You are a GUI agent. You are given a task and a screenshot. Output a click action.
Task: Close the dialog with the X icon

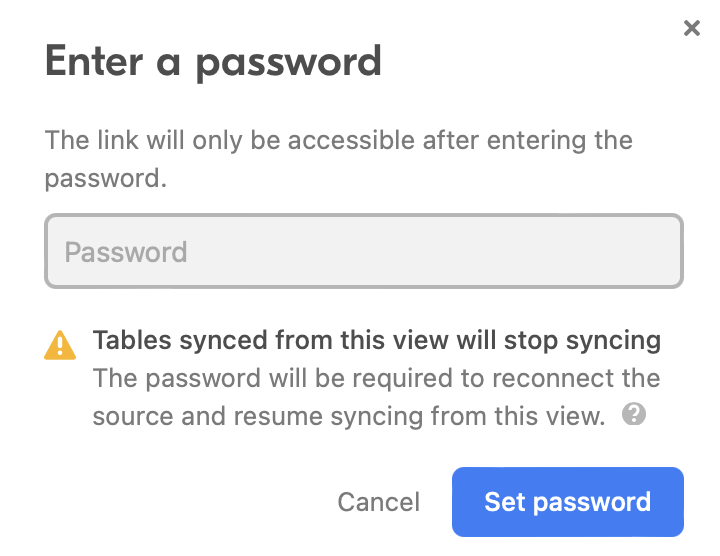pos(692,28)
